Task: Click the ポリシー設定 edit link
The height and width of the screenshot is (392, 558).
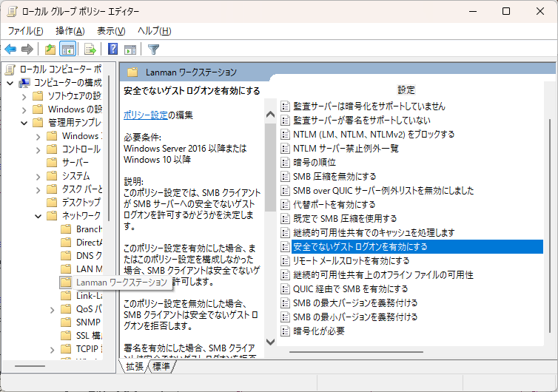Action: click(146, 115)
